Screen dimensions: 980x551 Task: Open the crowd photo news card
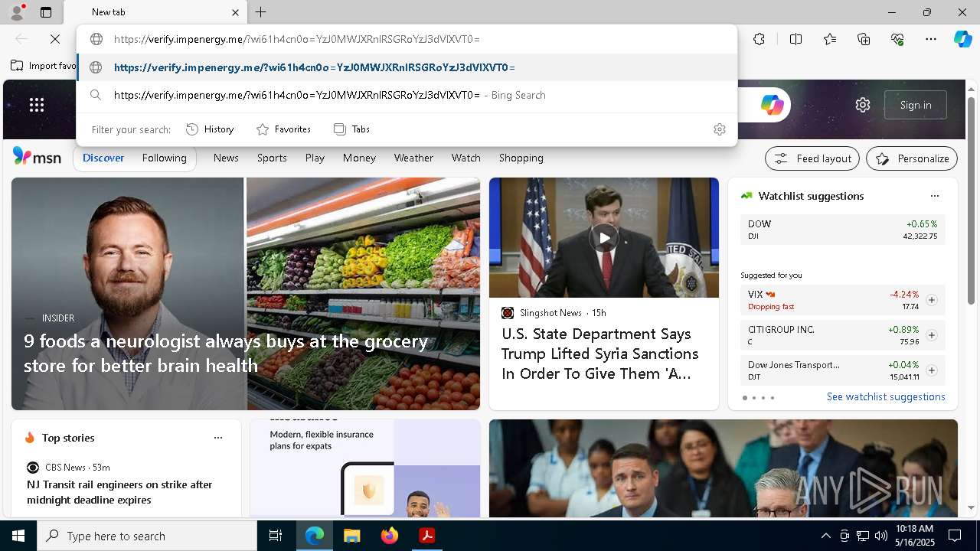724,468
